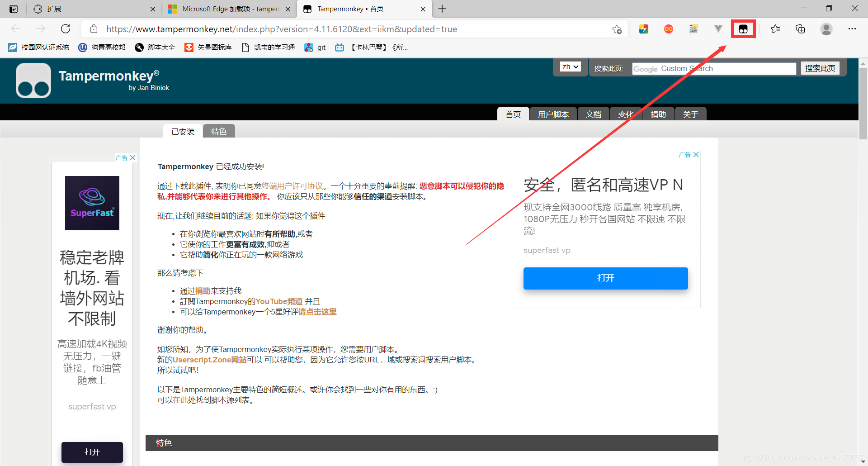868x466 pixels.
Task: Open the Collections icon
Action: 800,29
